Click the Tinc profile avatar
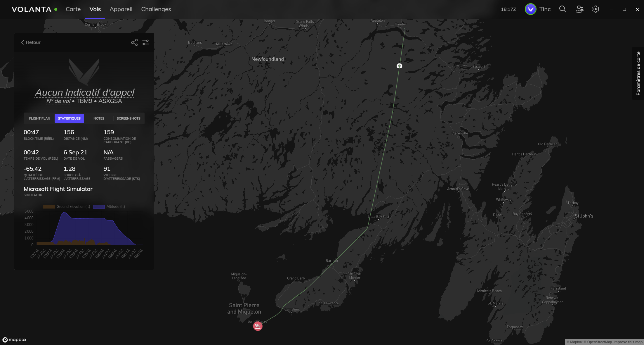 [x=530, y=9]
